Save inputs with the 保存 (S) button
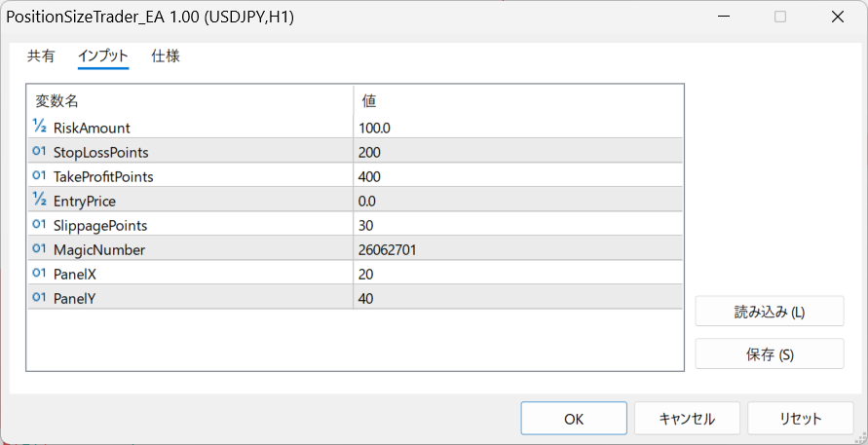The image size is (868, 445). [770, 354]
